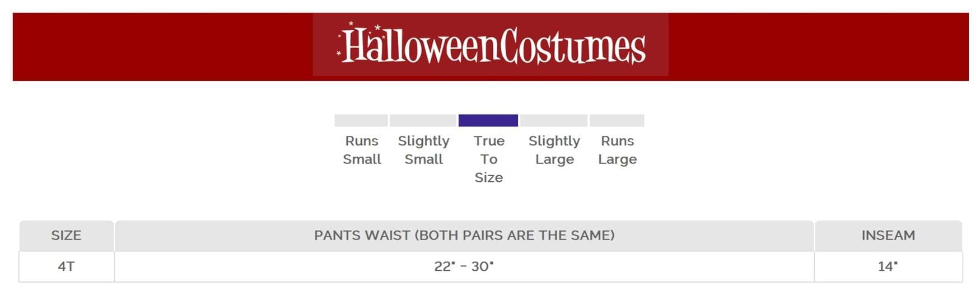Click the PANTS WAIST column header
Viewport: 980px width, 301px height.
(x=464, y=236)
